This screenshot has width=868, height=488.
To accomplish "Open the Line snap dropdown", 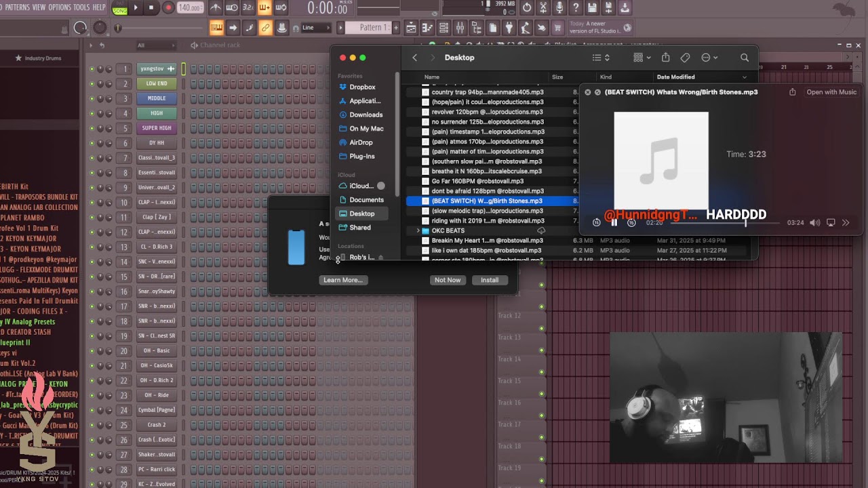I will click(x=315, y=28).
